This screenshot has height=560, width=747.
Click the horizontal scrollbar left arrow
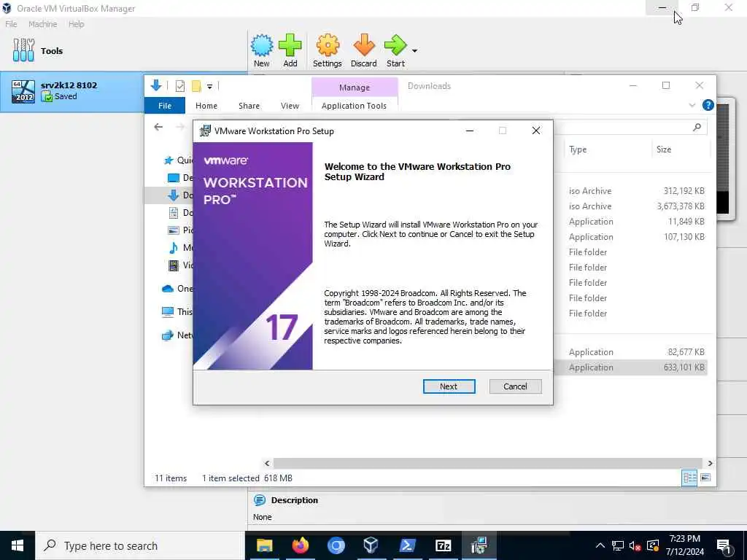tap(267, 463)
